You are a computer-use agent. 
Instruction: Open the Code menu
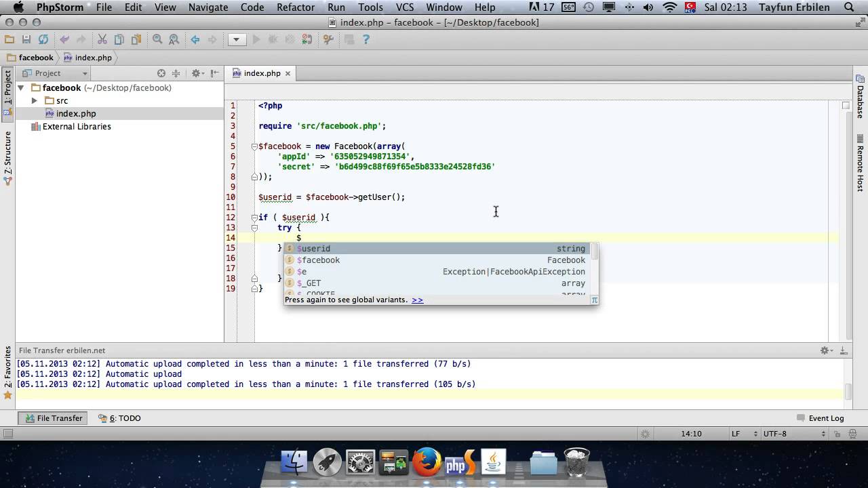[x=252, y=7]
